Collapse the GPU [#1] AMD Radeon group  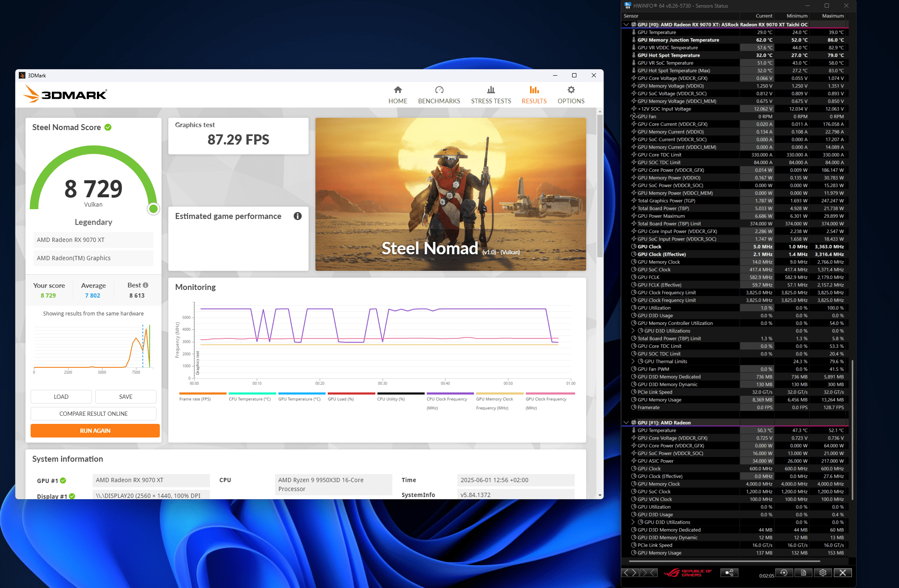point(626,423)
